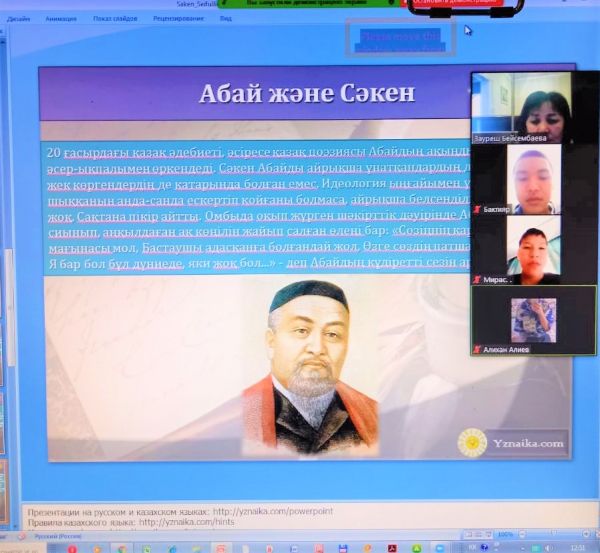Select Мирас's participant video tile

pyautogui.click(x=533, y=249)
